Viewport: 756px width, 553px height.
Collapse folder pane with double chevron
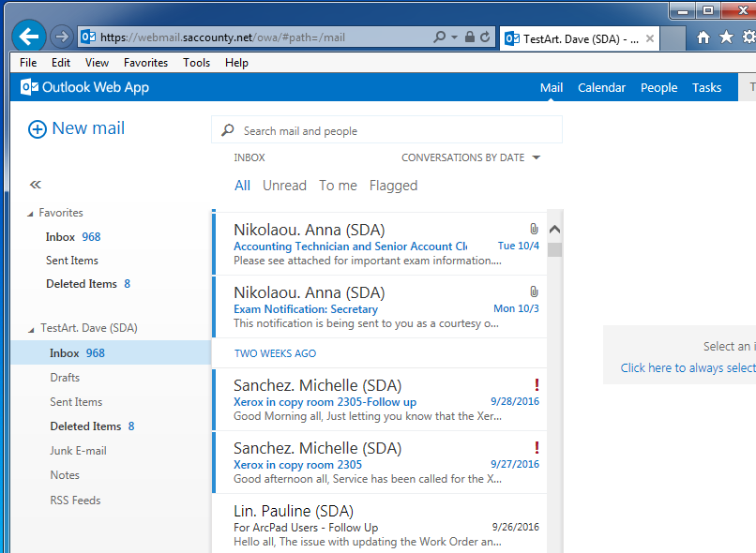[x=36, y=185]
